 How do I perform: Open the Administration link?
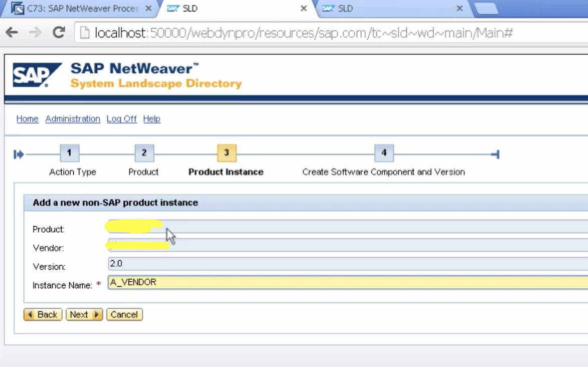[x=73, y=119]
